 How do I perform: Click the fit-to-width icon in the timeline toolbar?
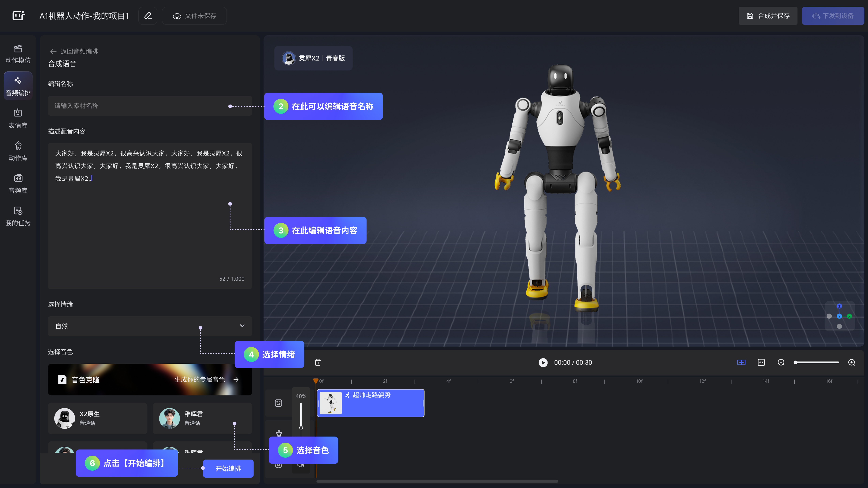pos(761,362)
